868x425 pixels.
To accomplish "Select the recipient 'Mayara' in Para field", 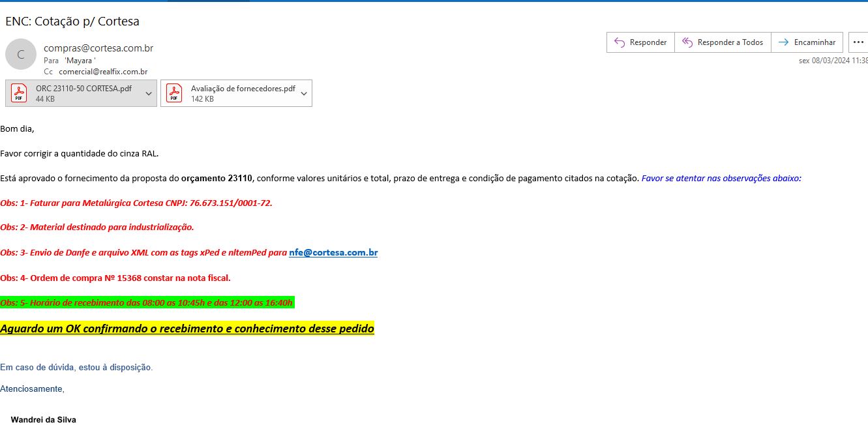I will [x=80, y=61].
